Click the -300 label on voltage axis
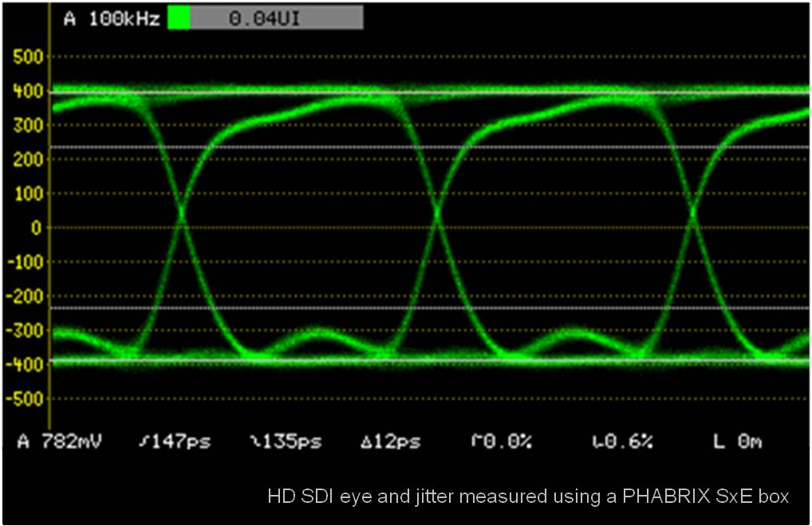This screenshot has height=526, width=812. (x=24, y=331)
